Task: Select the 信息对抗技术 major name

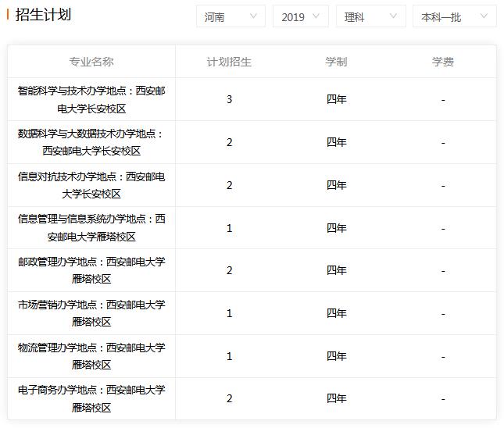Action: [x=91, y=185]
